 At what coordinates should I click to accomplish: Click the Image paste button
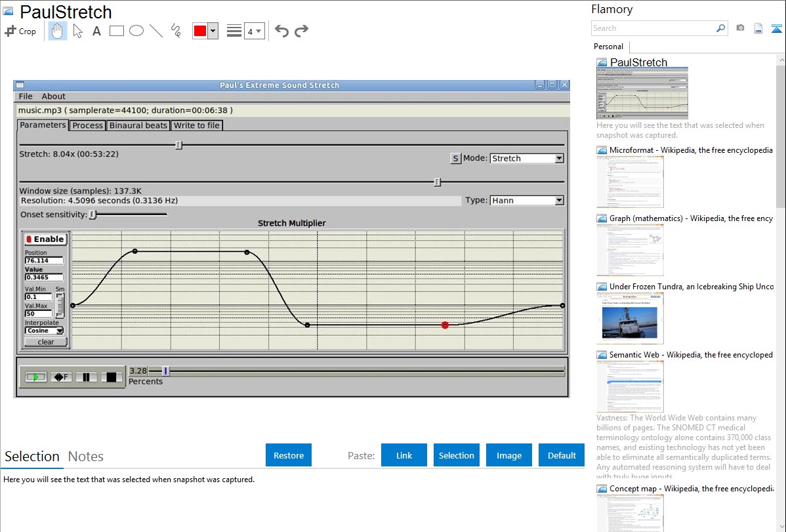(x=509, y=455)
